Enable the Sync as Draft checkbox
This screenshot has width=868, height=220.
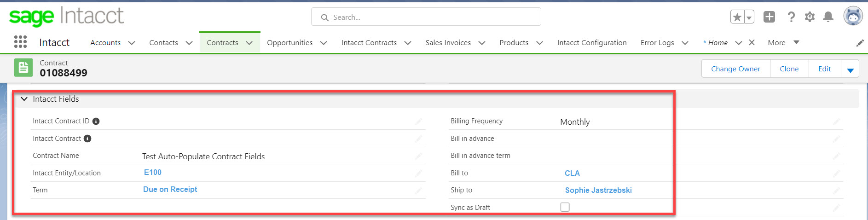point(565,207)
